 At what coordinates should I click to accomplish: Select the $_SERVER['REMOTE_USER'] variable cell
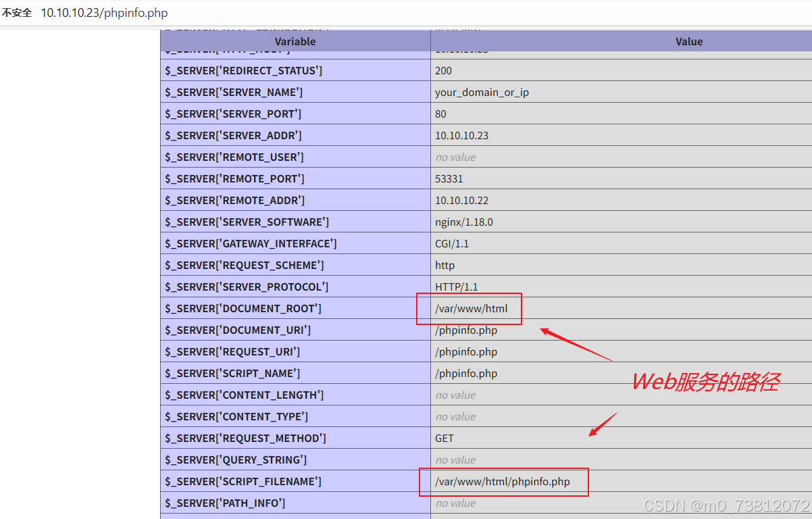(295, 157)
